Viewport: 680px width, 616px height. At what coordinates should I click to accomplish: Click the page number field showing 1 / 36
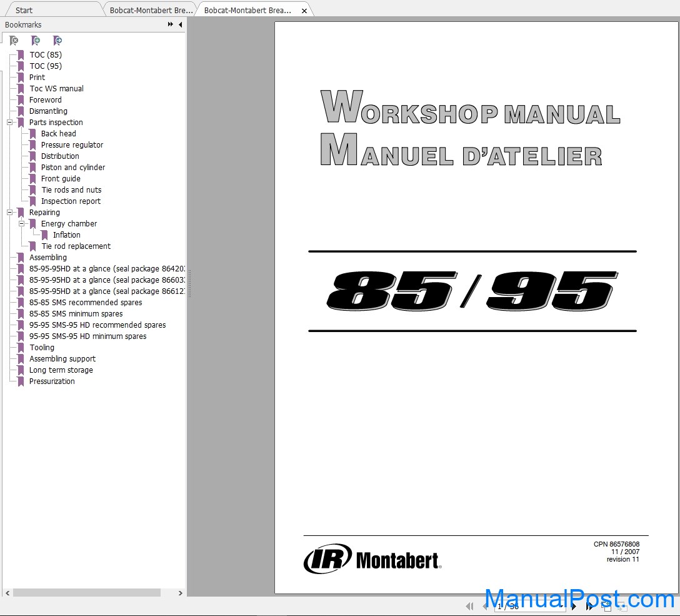tap(529, 606)
